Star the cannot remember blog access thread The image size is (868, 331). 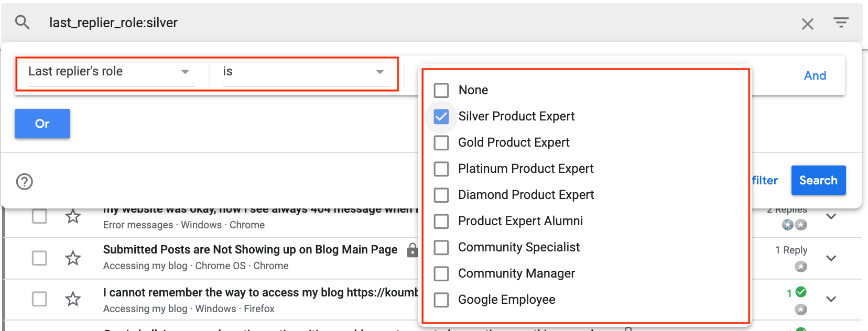coord(73,299)
